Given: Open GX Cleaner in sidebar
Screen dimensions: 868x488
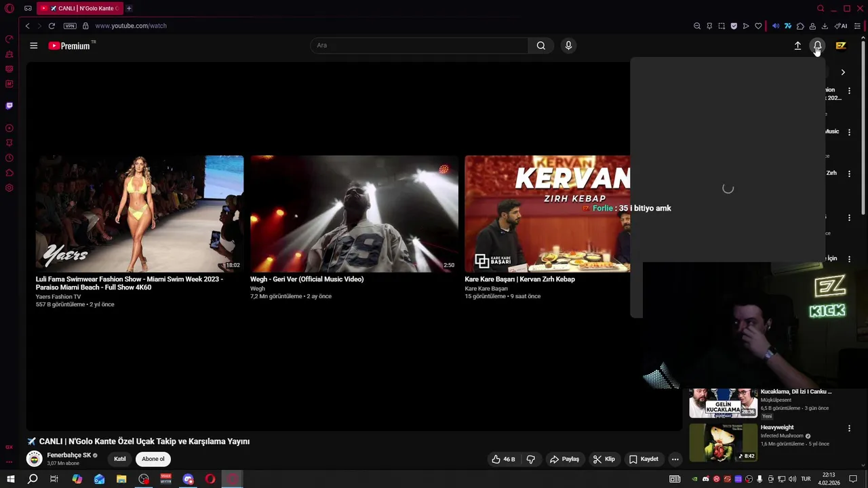Looking at the screenshot, I should point(9,54).
